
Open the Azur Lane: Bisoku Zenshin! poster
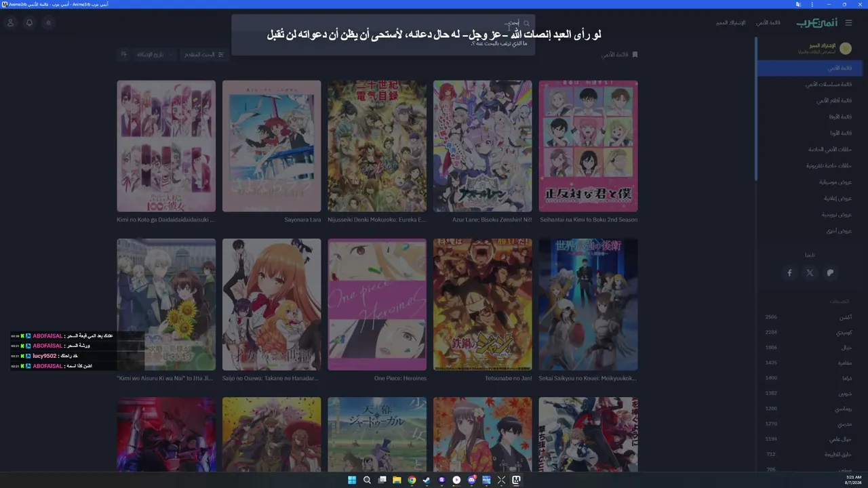point(483,146)
